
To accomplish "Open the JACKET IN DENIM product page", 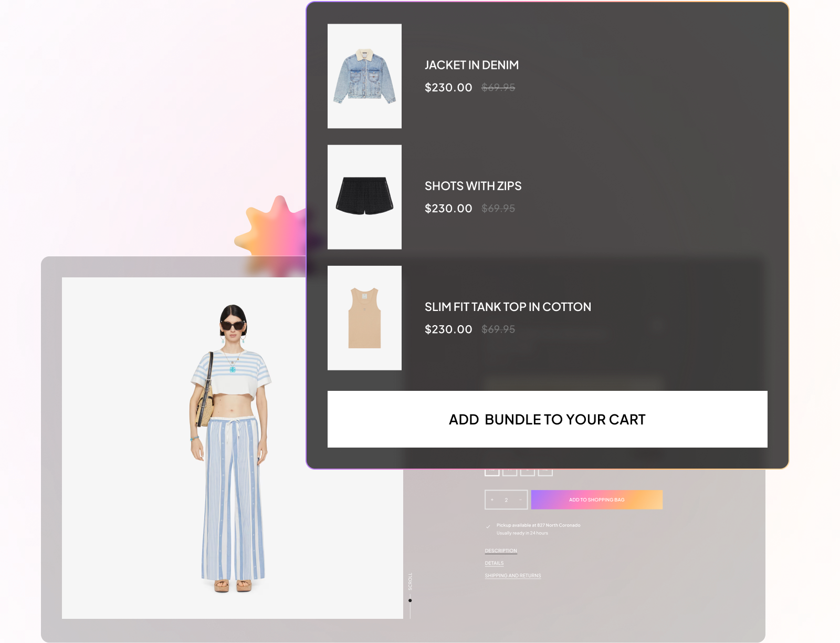I will (471, 65).
